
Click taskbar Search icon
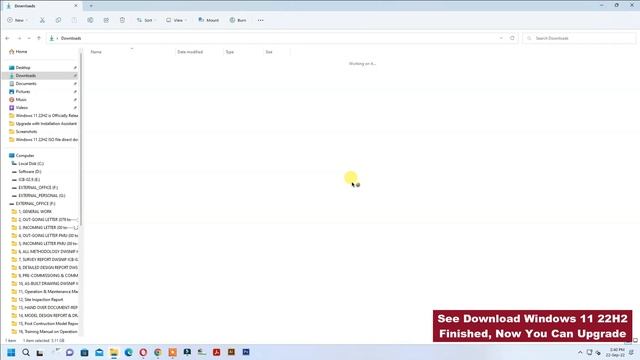26,352
